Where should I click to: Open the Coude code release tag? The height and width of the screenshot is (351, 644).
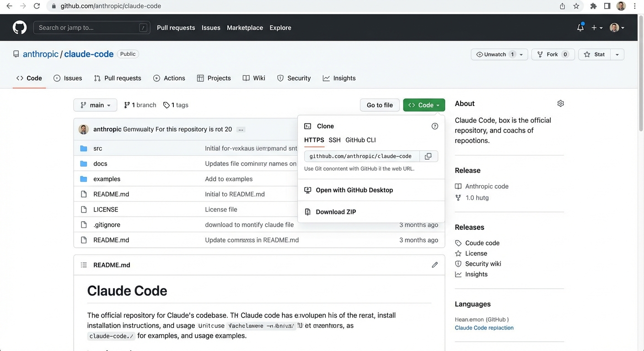(x=482, y=243)
